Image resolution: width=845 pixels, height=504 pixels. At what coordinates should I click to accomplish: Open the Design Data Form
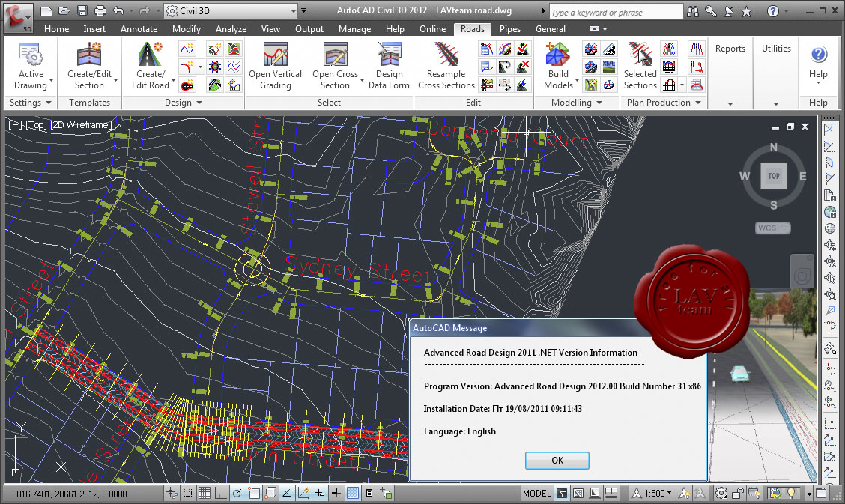pos(389,66)
